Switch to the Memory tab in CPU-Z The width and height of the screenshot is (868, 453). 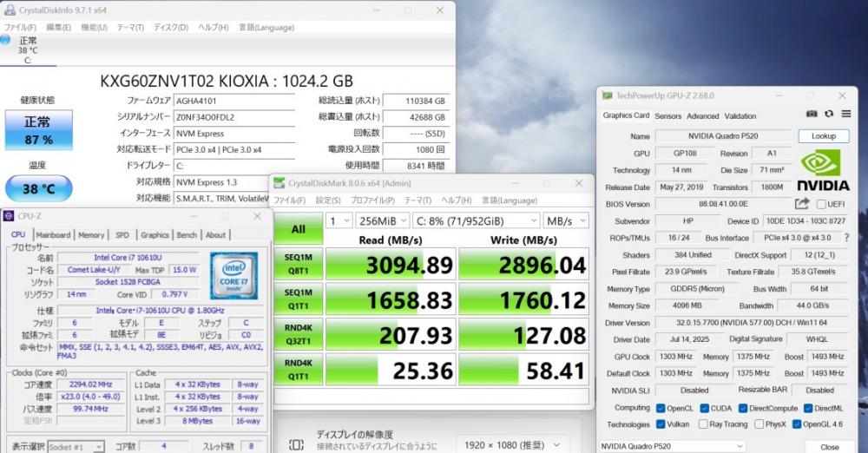tap(91, 235)
